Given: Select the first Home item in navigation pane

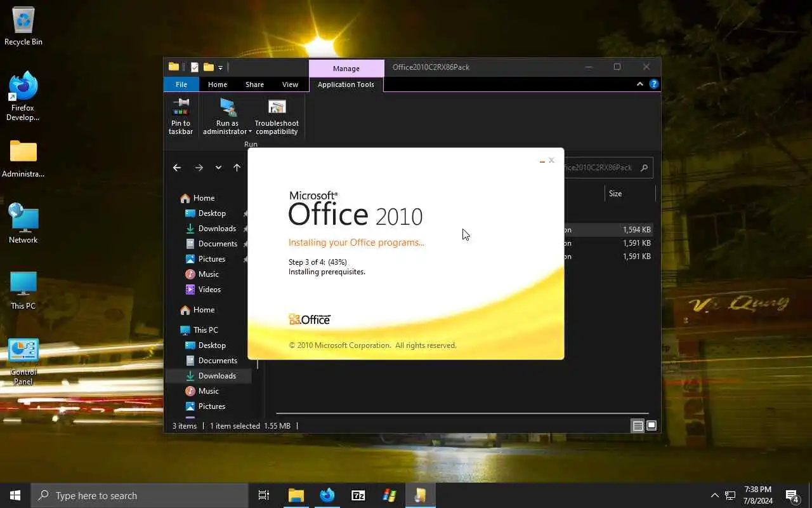Looking at the screenshot, I should tap(204, 198).
